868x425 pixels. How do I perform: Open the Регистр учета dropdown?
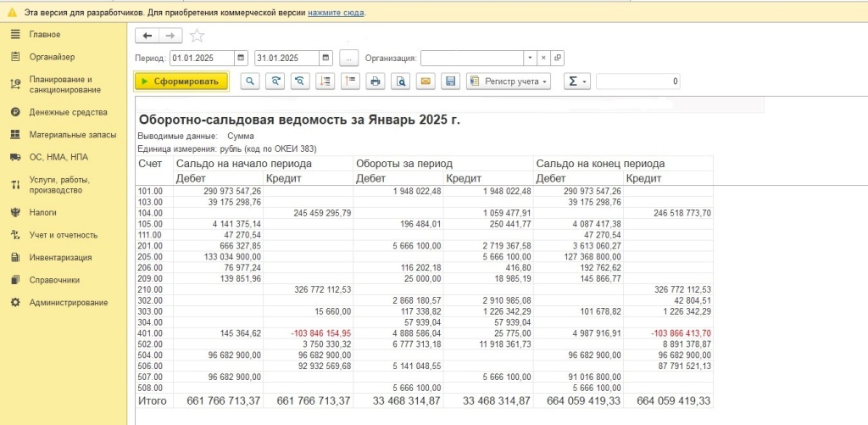pyautogui.click(x=509, y=81)
